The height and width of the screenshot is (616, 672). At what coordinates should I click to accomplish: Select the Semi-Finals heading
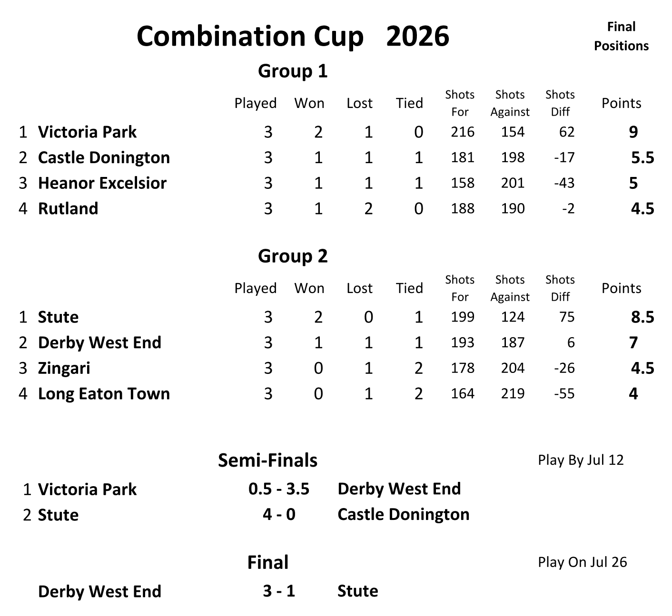267,460
